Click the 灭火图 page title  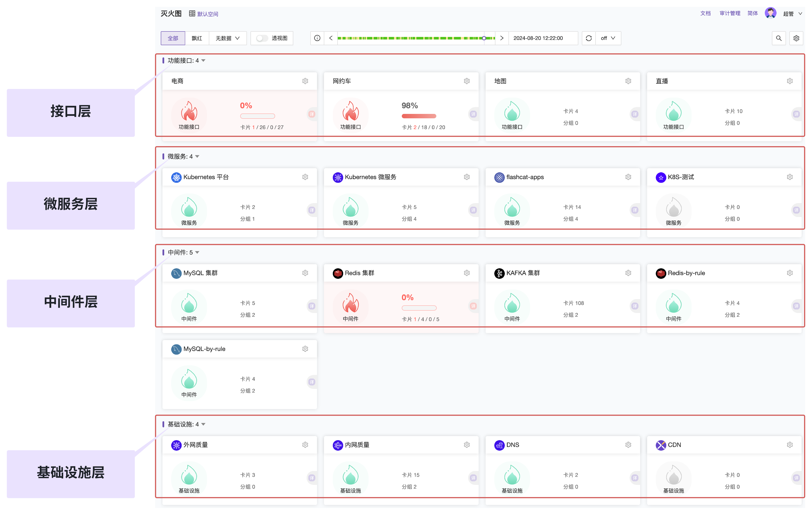coord(171,14)
